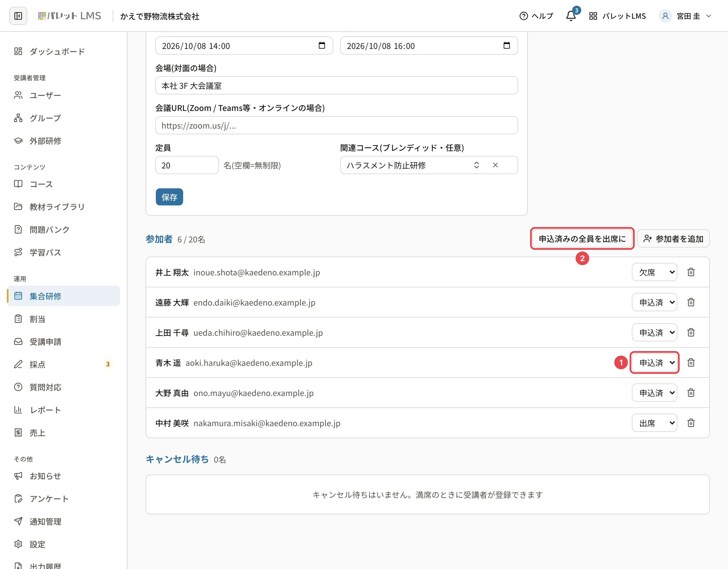
Task: Open 設定 in the sidebar
Action: (x=63, y=544)
